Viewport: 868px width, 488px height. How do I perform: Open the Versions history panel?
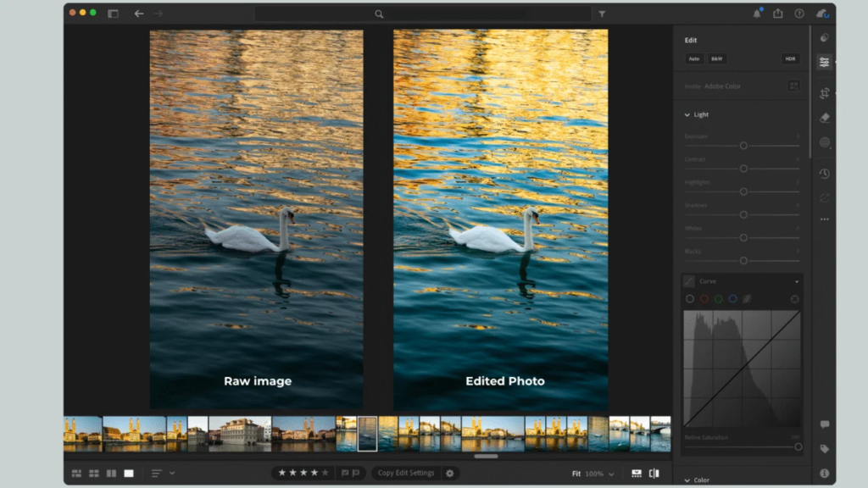[824, 174]
